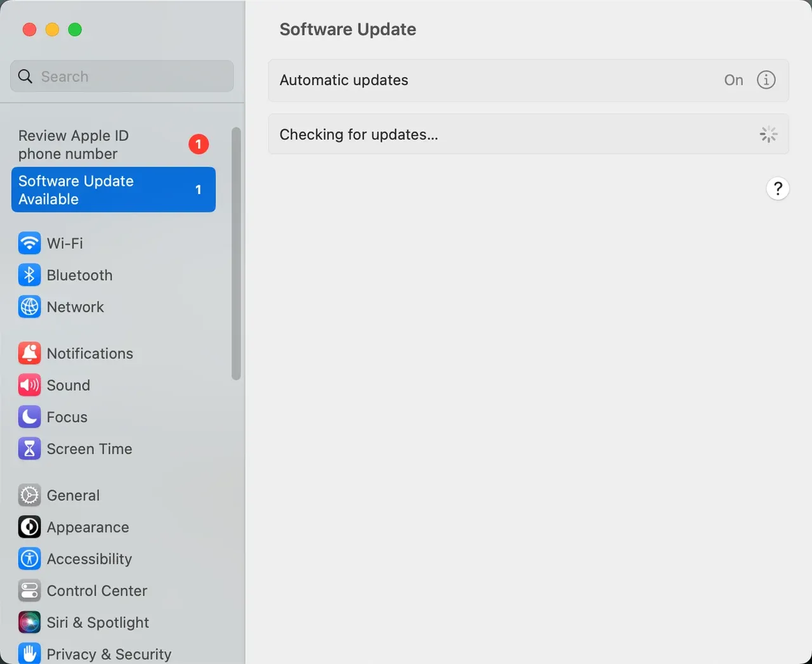Open the Notifications bell icon
Image resolution: width=812 pixels, height=664 pixels.
tap(29, 353)
